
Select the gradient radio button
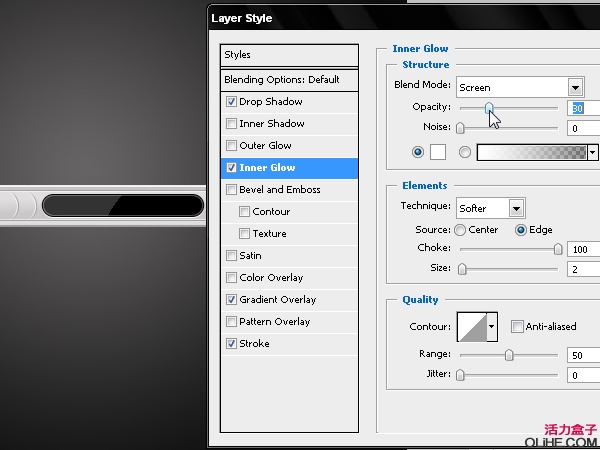[x=465, y=152]
